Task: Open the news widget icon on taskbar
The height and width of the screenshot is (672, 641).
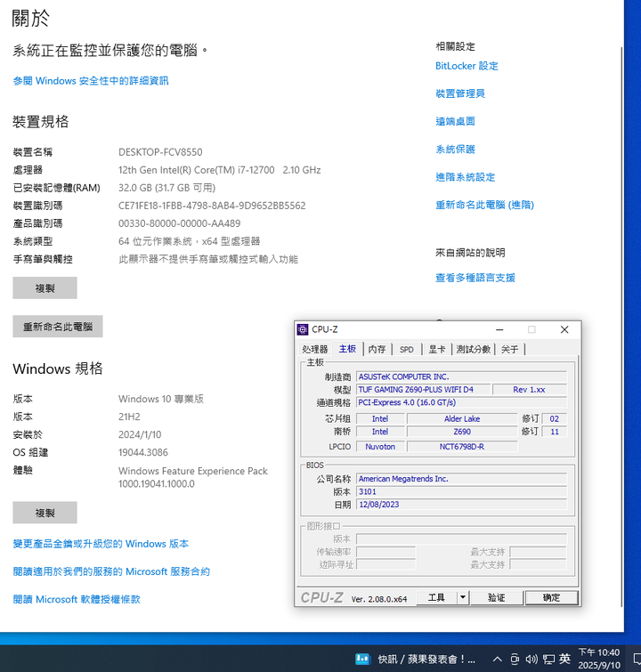Action: (x=362, y=659)
